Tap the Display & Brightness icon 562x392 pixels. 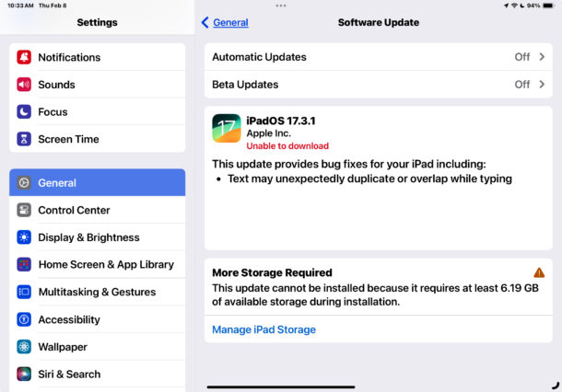tap(24, 237)
